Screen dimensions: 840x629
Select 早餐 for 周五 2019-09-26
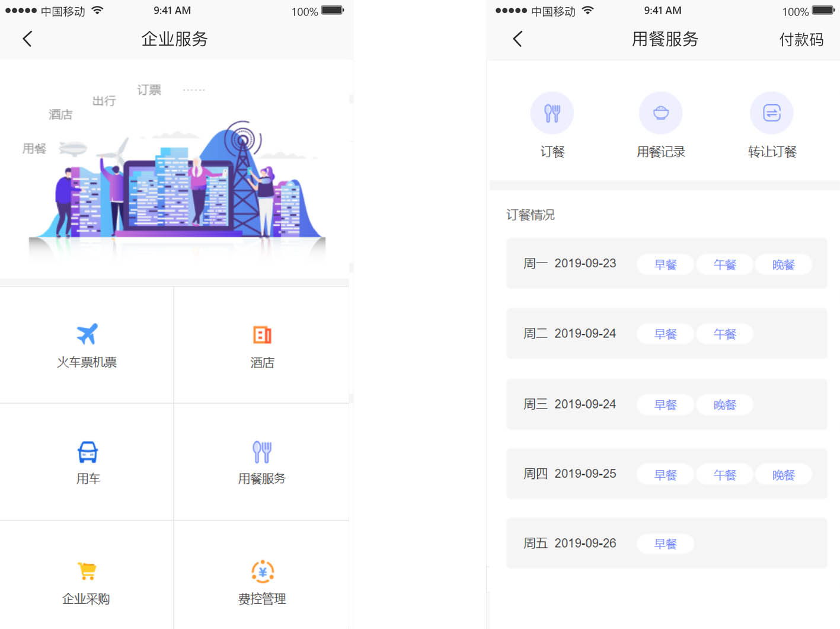click(665, 544)
